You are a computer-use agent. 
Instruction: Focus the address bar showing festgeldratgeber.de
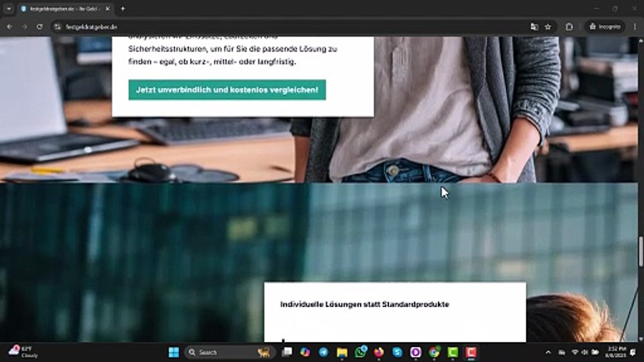(292, 27)
